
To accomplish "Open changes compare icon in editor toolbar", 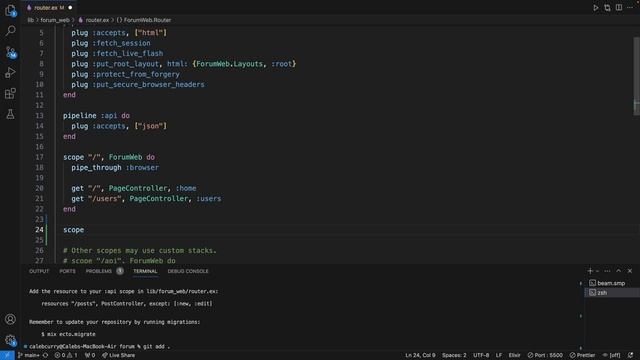I will click(607, 8).
